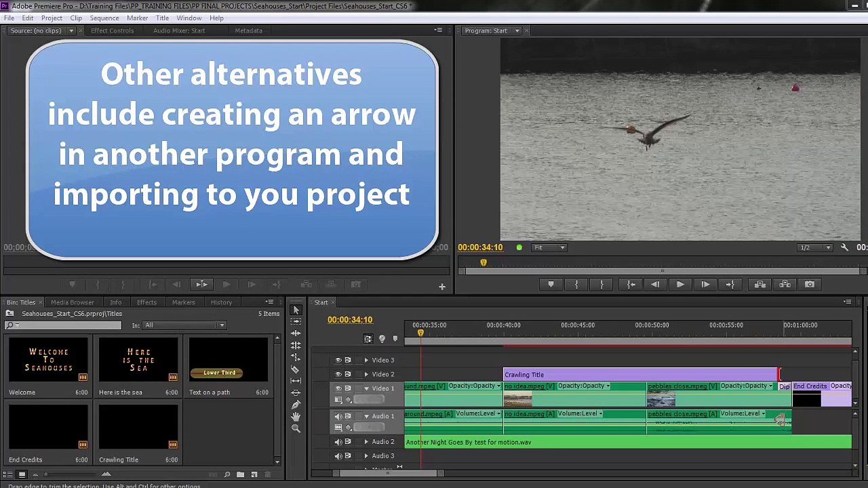Select the Welcome title thumbnail
Viewport: 868px width, 488px height.
click(48, 360)
